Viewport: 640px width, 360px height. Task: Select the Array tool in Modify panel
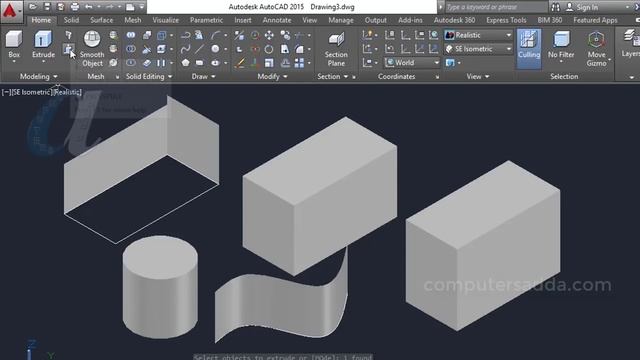pyautogui.click(x=299, y=63)
